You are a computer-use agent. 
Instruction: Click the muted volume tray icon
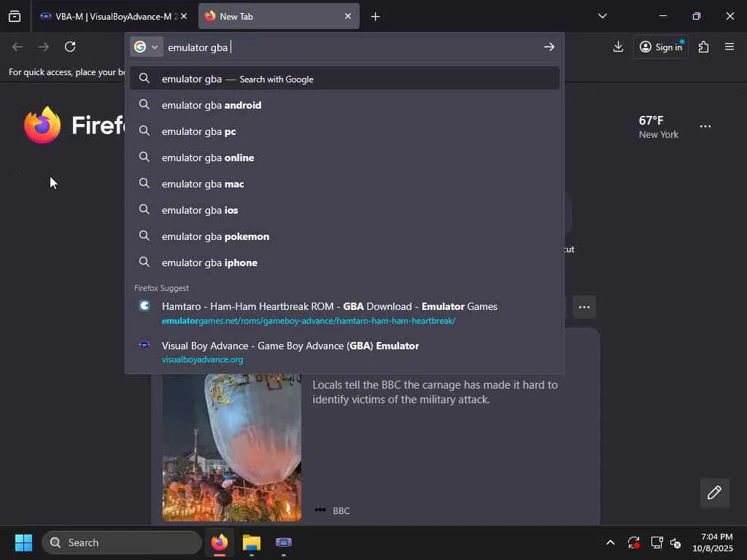coord(676,542)
